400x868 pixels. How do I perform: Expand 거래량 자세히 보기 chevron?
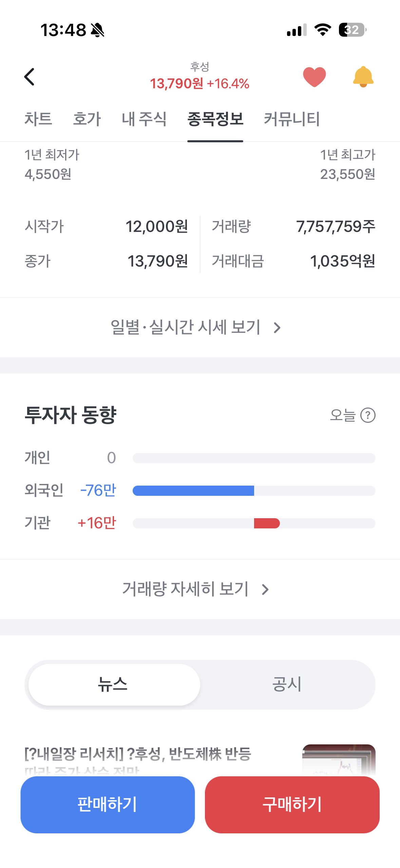point(265,590)
